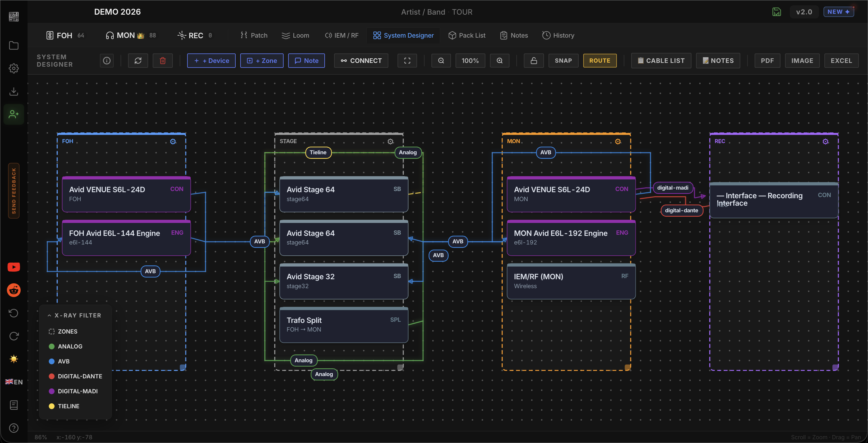The width and height of the screenshot is (868, 443).
Task: Click the 100% zoom level button
Action: 470,61
